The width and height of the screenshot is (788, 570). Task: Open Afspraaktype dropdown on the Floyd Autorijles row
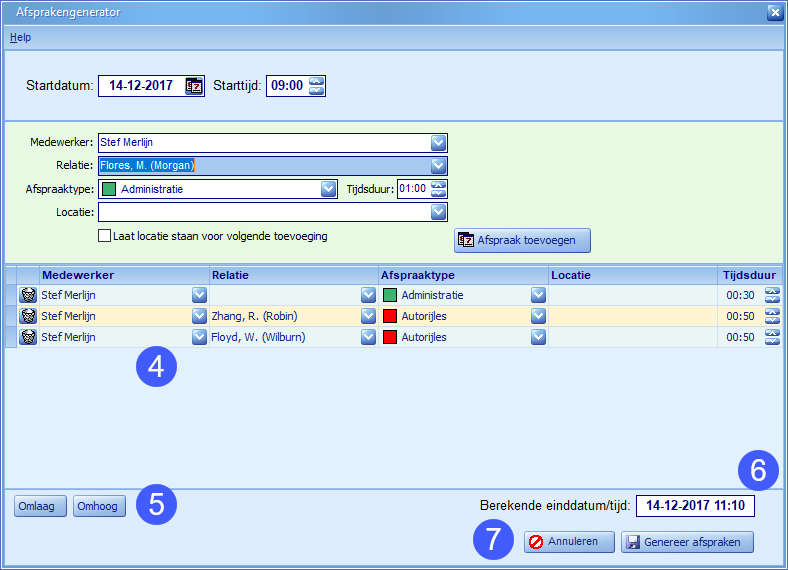tap(538, 337)
